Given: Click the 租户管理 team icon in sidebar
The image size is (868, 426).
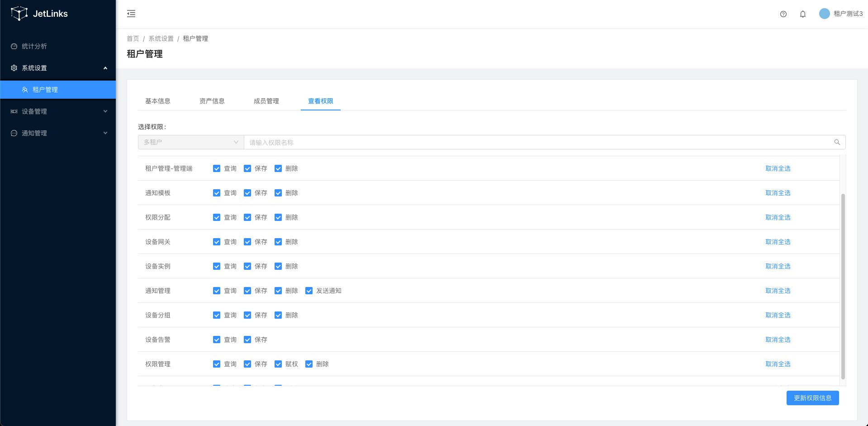Looking at the screenshot, I should pos(25,90).
